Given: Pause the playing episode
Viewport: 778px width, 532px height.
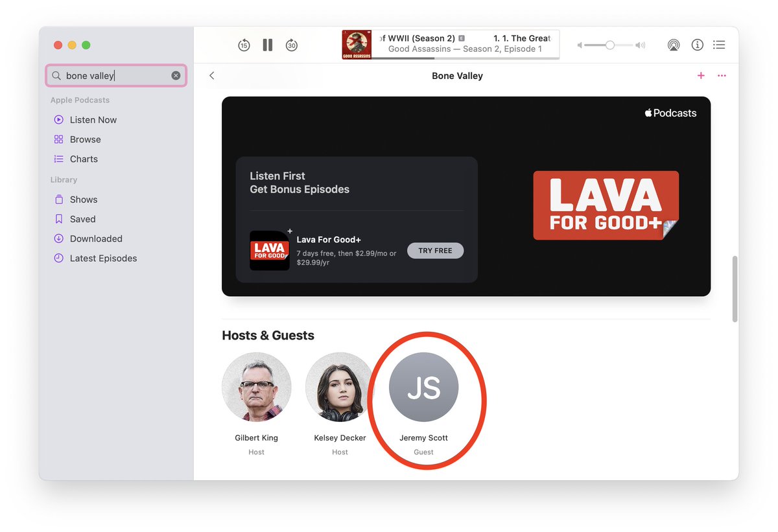Looking at the screenshot, I should tap(268, 45).
